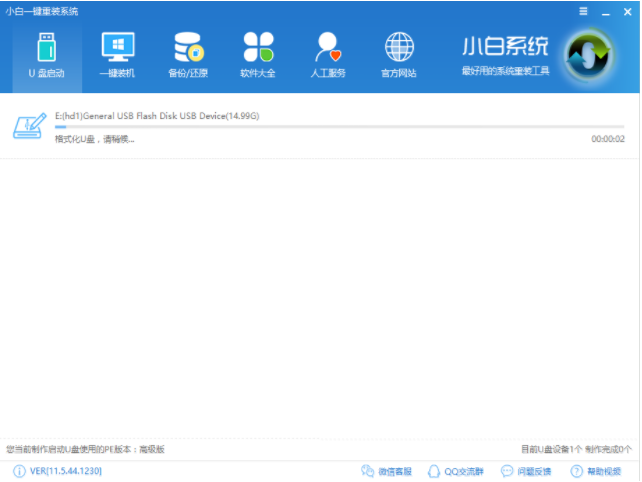Click the 小白一键重装系统 window title
The image size is (642, 482).
coord(42,11)
